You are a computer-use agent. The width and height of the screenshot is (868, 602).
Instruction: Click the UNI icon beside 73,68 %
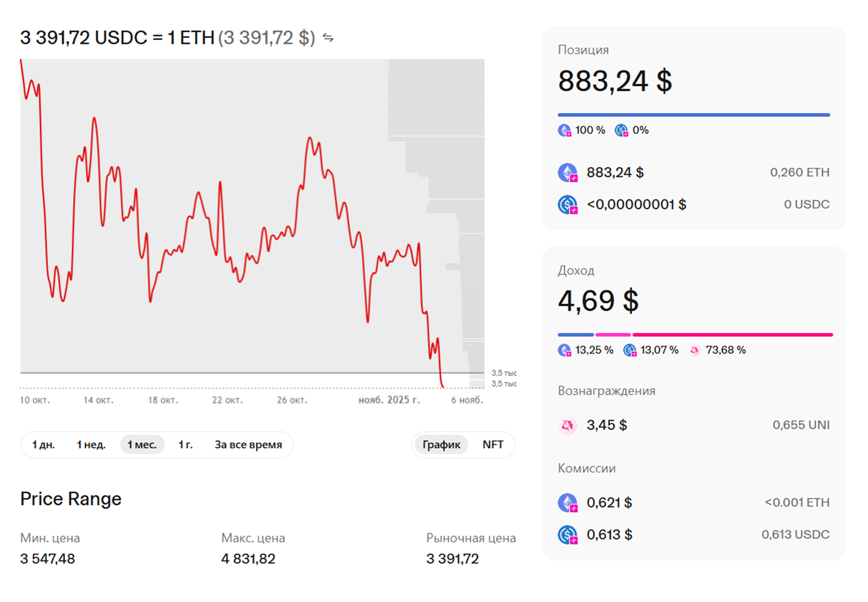coord(694,350)
